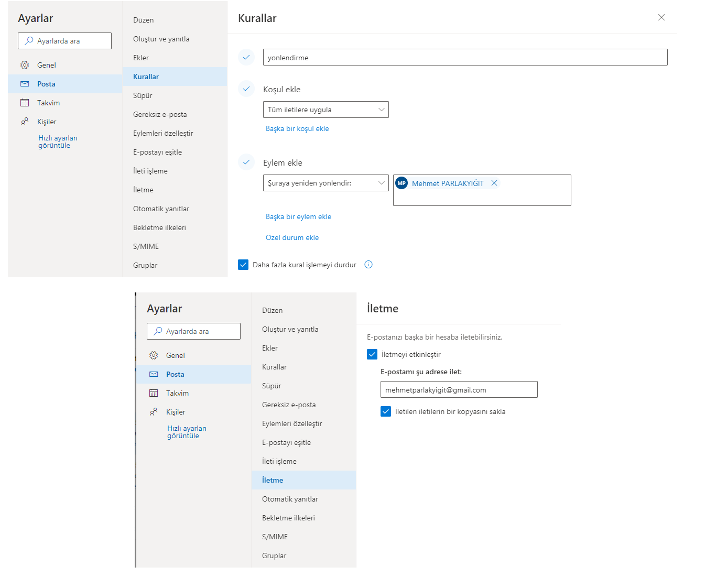Screen dimensions: 727x588
Task: Click the Posta envelope icon in bottom panel
Action: click(154, 374)
